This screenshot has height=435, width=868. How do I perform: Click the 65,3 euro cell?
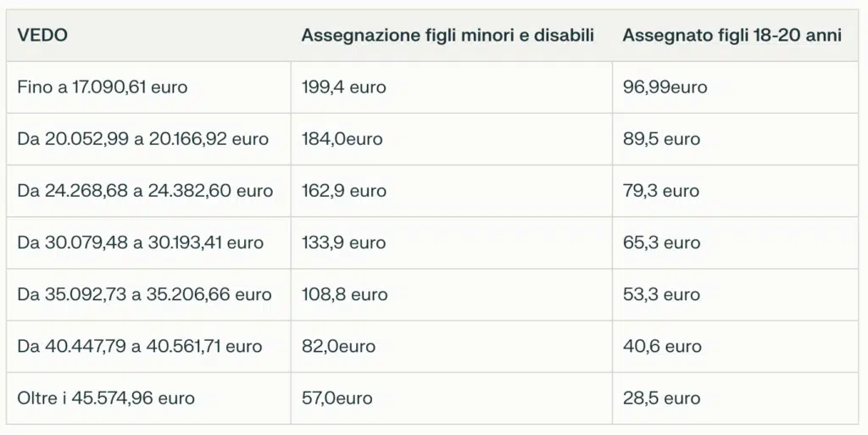pyautogui.click(x=661, y=243)
